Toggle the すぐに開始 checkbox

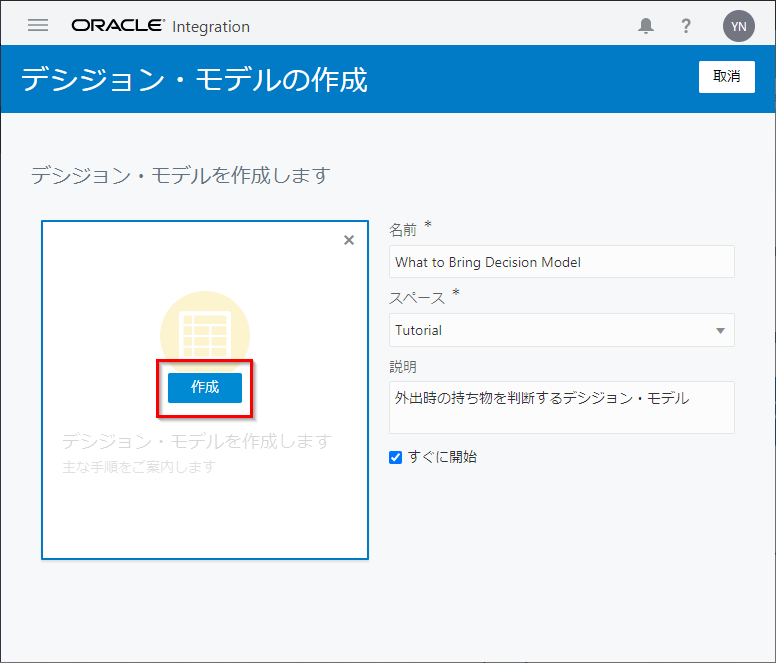[395, 457]
